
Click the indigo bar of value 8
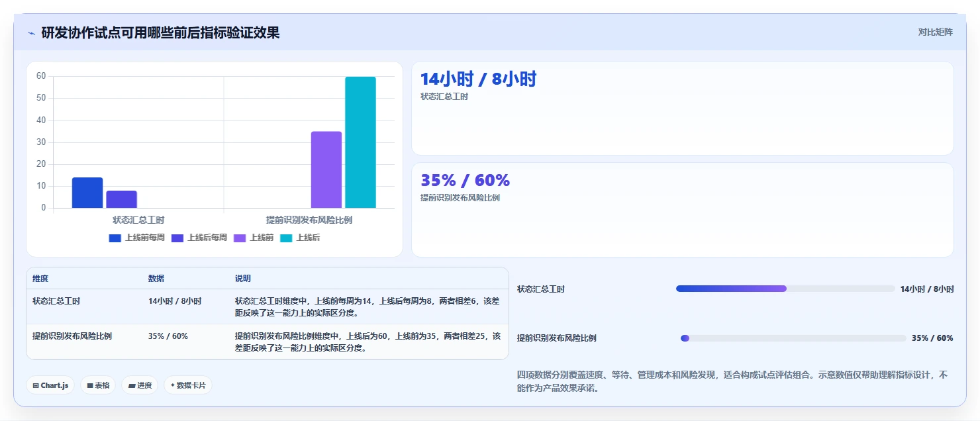122,199
